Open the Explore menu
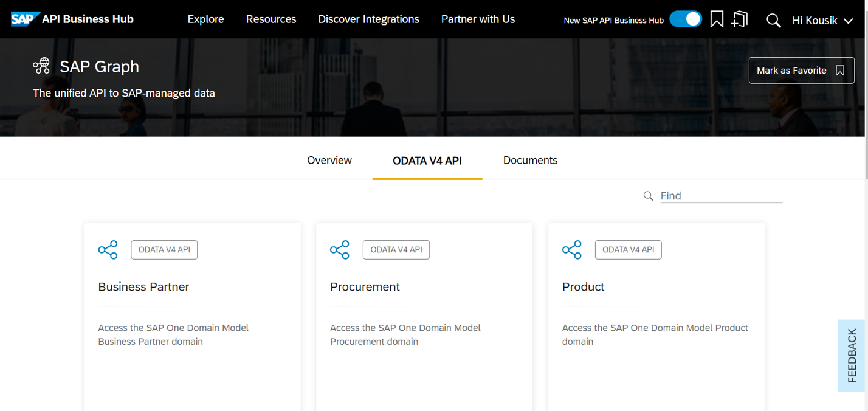The height and width of the screenshot is (411, 868). [205, 19]
